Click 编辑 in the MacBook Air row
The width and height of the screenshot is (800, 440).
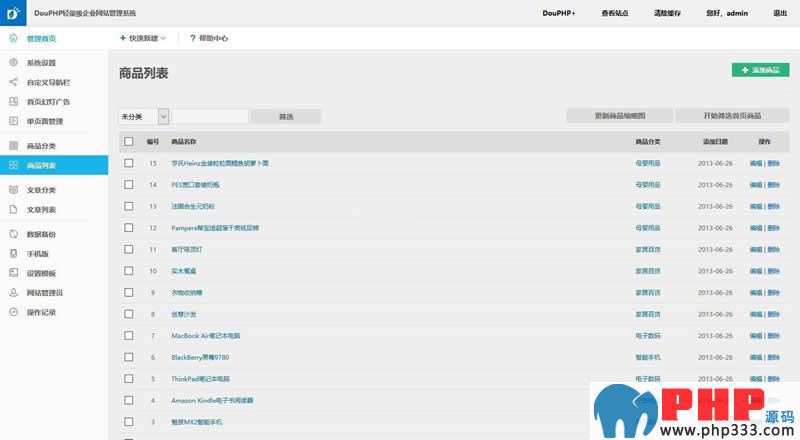756,336
